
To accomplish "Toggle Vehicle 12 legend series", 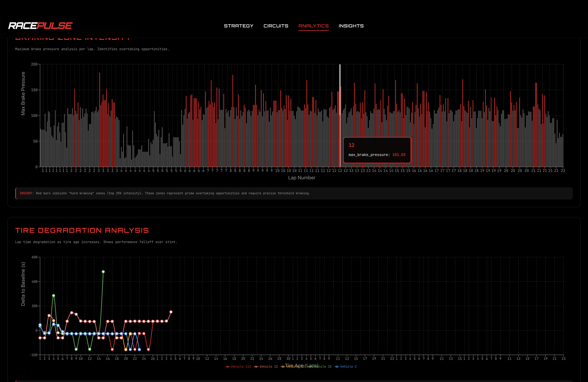I will coord(268,366).
